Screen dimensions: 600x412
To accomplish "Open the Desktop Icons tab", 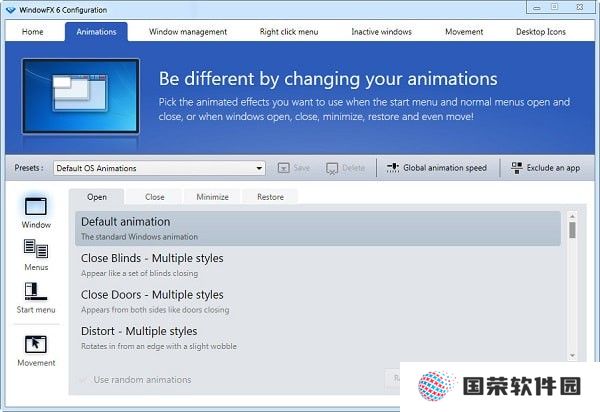I will pos(541,32).
